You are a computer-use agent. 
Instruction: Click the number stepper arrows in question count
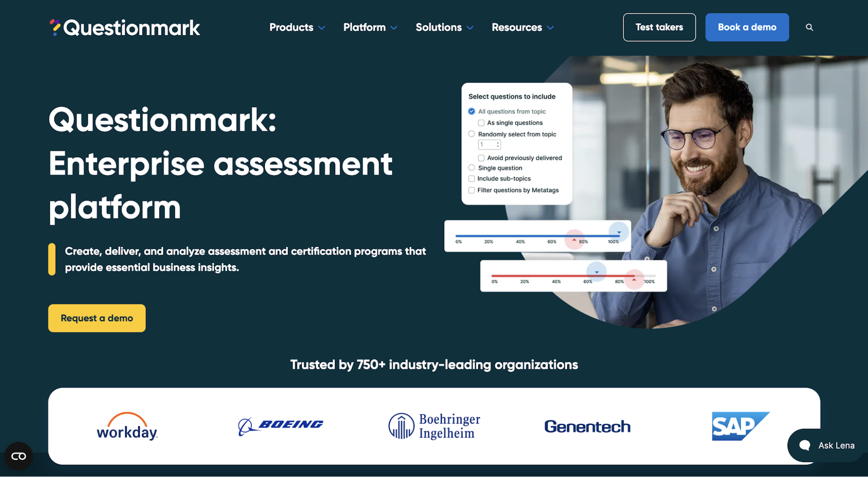(x=498, y=145)
